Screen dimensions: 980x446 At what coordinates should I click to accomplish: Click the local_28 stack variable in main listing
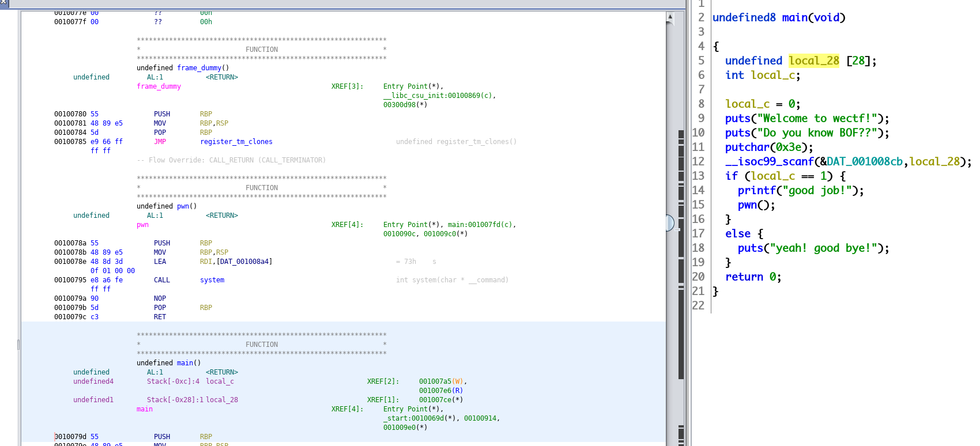(x=222, y=400)
